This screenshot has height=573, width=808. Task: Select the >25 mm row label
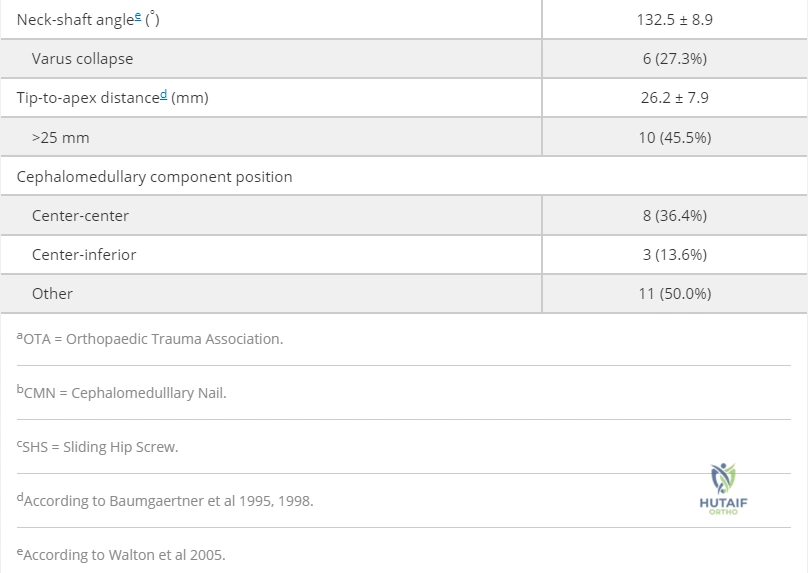click(x=60, y=138)
